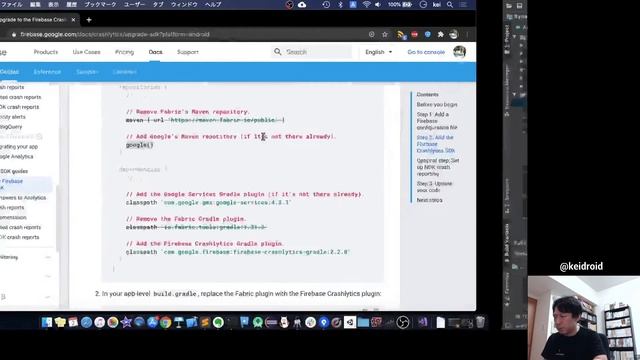This screenshot has width=640, height=360.
Task: Close the Firebase Crashlytics browser tab
Action: pos(73,20)
